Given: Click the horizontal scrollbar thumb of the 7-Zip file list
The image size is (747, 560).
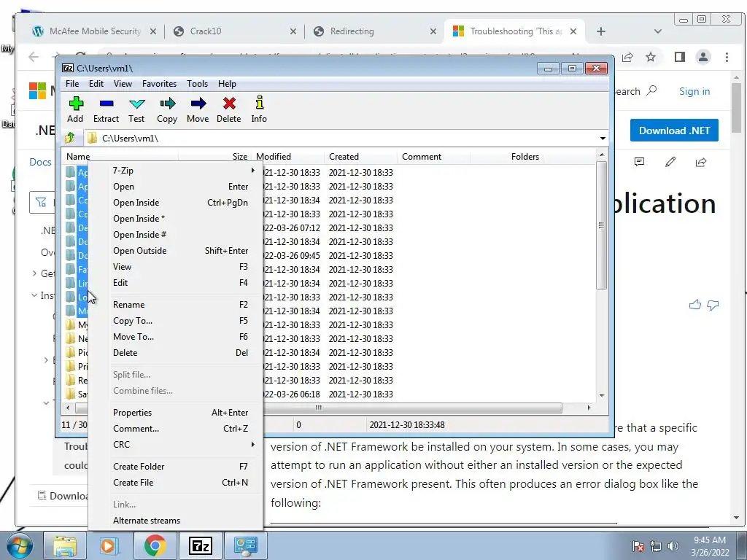Looking at the screenshot, I should pyautogui.click(x=318, y=408).
